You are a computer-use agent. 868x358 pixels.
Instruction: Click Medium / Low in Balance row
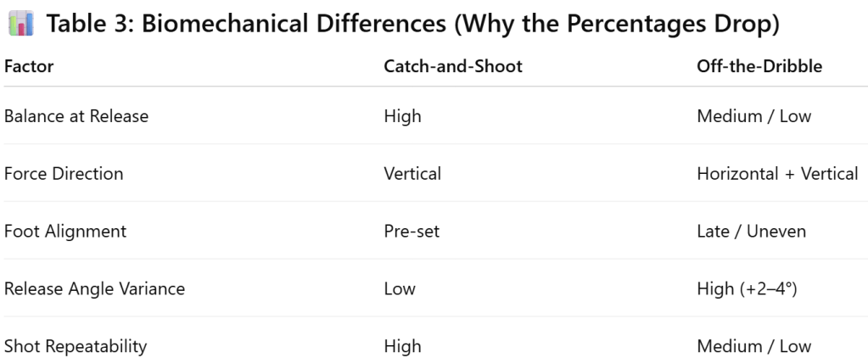click(753, 116)
